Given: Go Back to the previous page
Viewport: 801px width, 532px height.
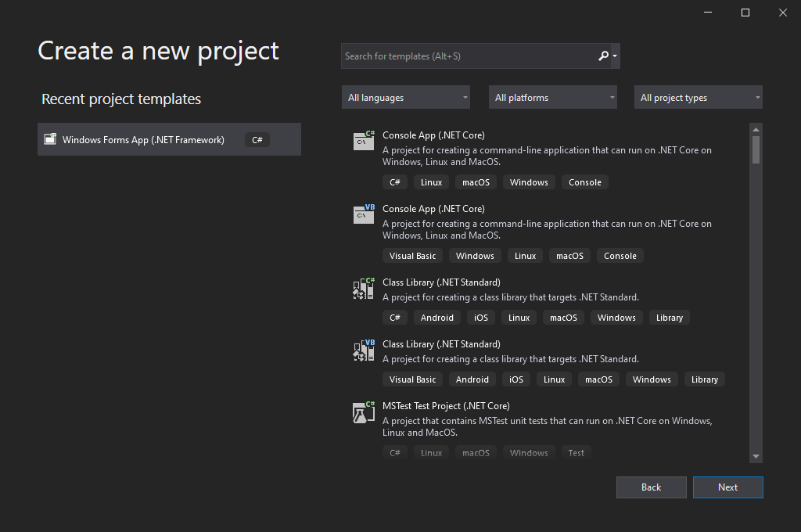Looking at the screenshot, I should [x=651, y=487].
